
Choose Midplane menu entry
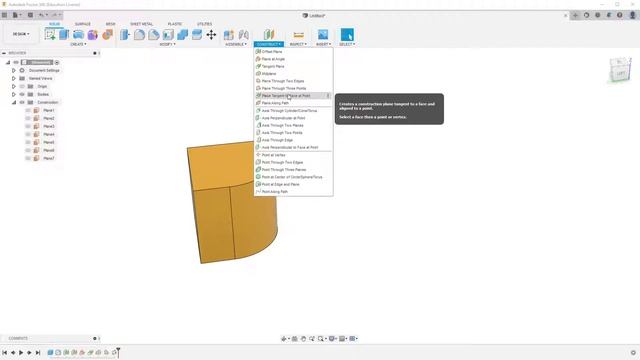click(x=293, y=74)
